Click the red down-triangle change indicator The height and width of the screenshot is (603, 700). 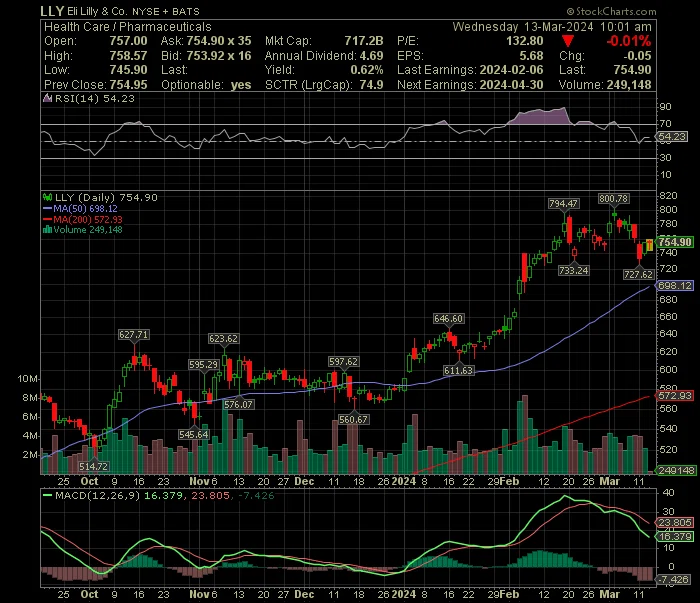coord(568,41)
